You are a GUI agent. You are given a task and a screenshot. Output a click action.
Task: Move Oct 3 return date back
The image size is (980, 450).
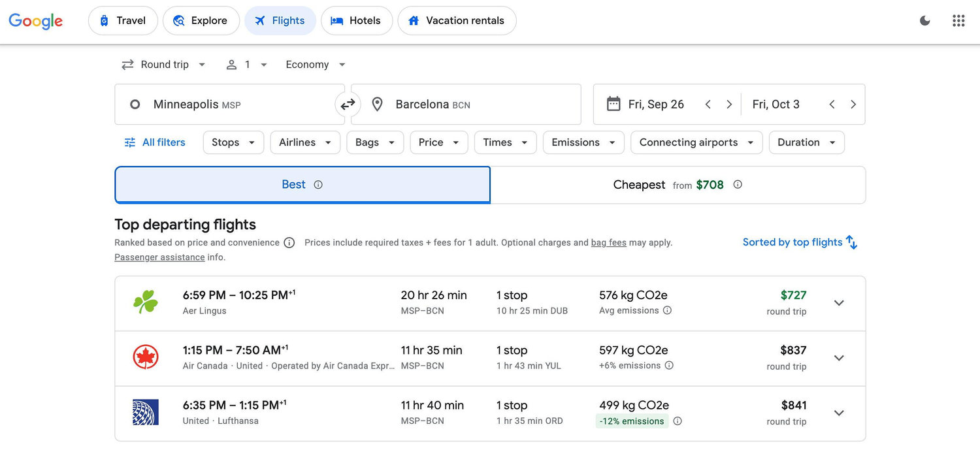click(832, 104)
